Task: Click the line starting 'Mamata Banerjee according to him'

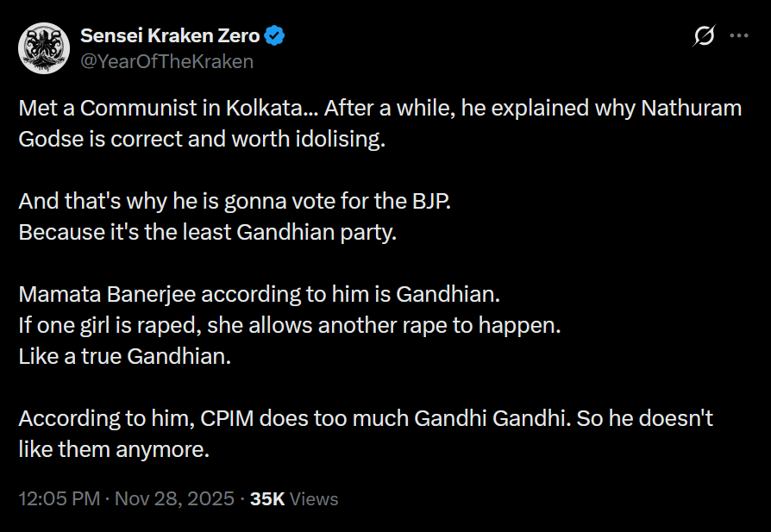Action: click(x=259, y=294)
